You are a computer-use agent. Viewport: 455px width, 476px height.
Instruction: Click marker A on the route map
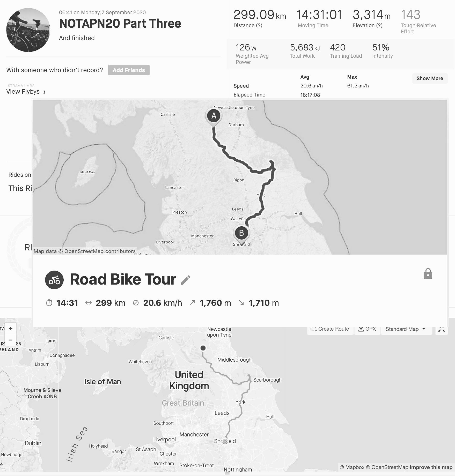click(x=214, y=116)
